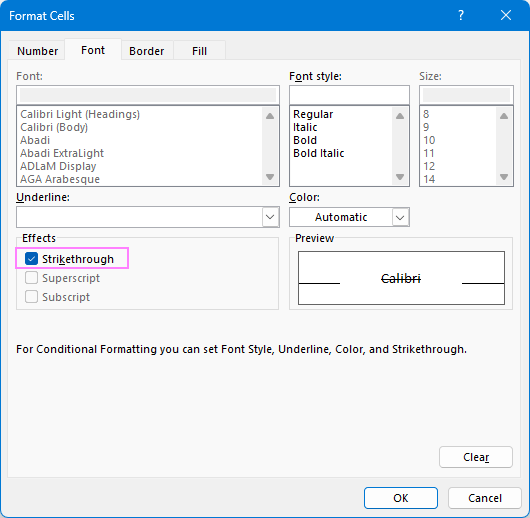Open the Help question mark icon
530x518 pixels.
click(461, 16)
